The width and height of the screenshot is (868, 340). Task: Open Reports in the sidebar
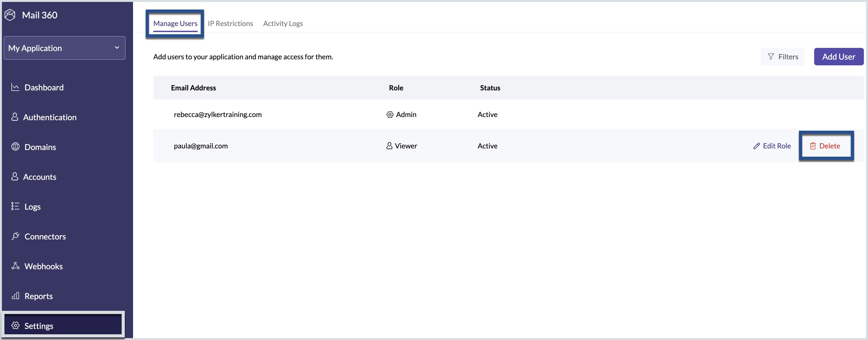38,296
